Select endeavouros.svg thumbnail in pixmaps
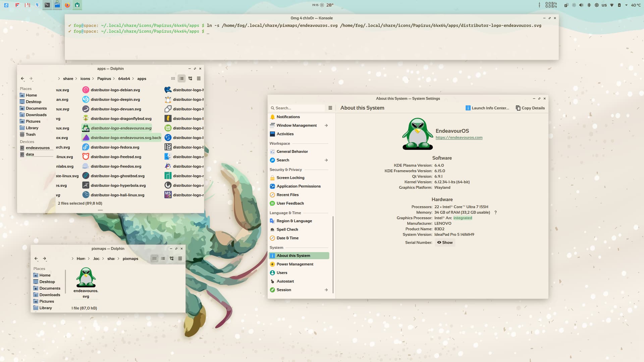The image size is (644, 362). (x=86, y=278)
